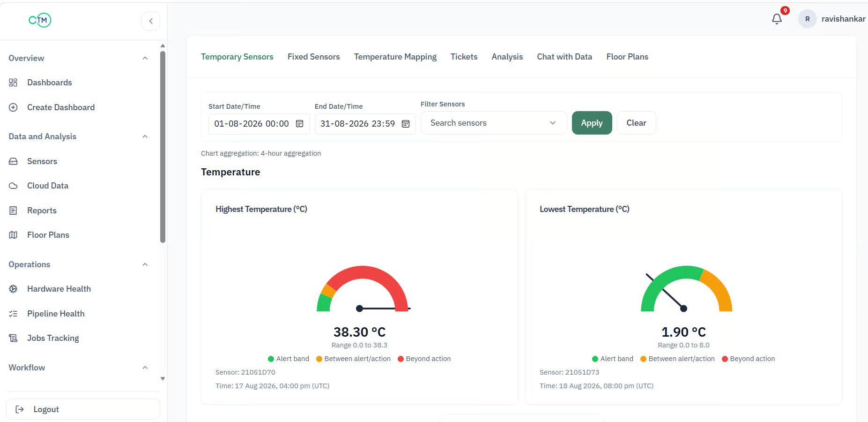Image resolution: width=868 pixels, height=422 pixels.
Task: Click the Start Date/Time input field
Action: (259, 124)
